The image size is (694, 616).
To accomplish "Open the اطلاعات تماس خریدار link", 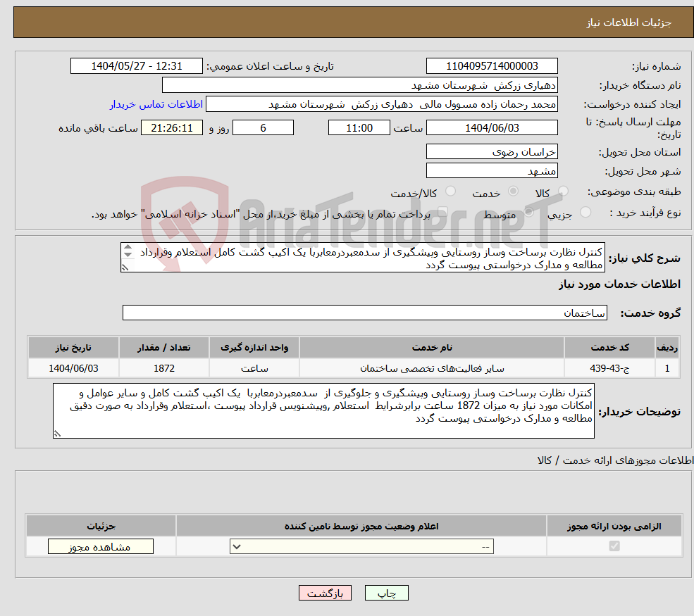I will click(x=156, y=104).
